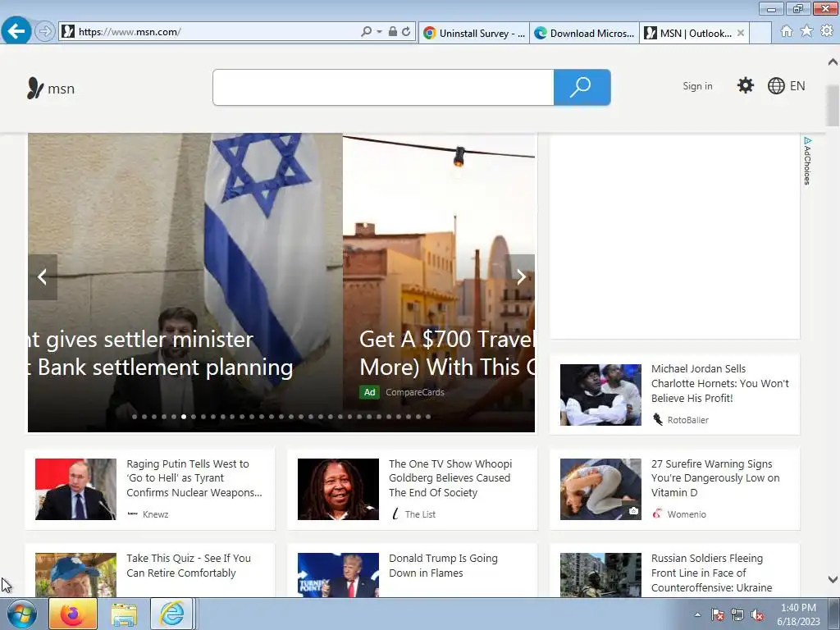Refresh the page with reload icon
This screenshot has width=840, height=630.
[406, 32]
